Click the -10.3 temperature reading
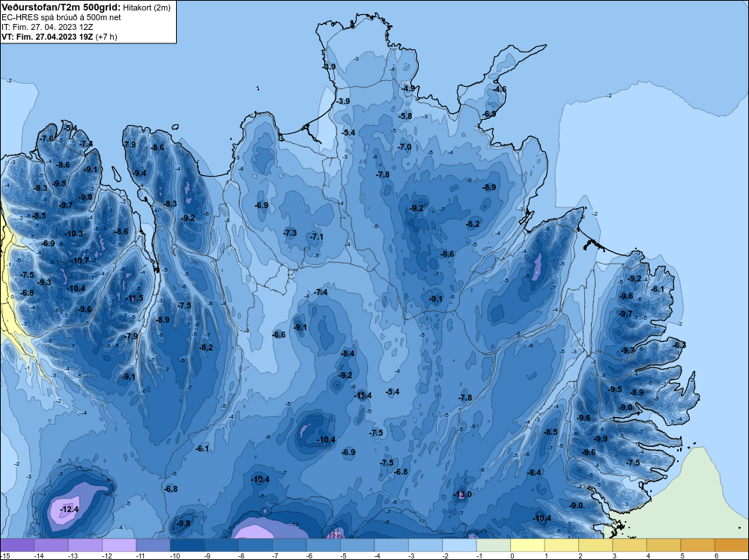This screenshot has height=560, width=749. (x=73, y=234)
